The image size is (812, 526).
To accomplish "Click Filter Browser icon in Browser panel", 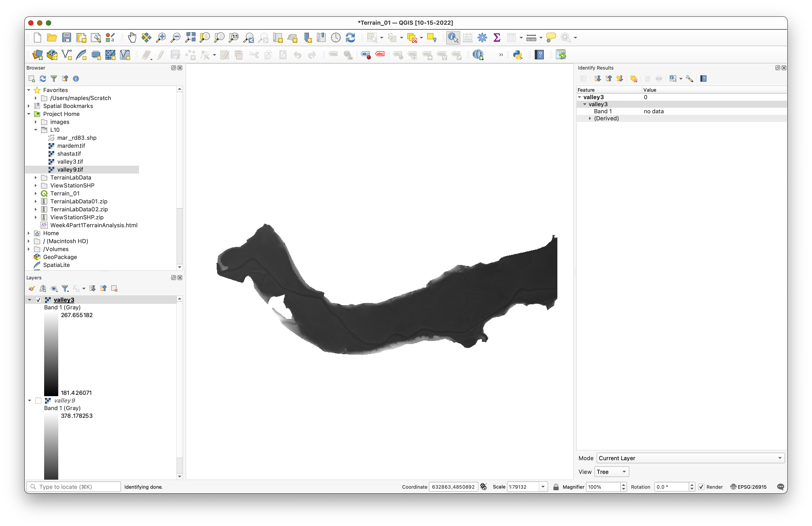I will point(54,79).
